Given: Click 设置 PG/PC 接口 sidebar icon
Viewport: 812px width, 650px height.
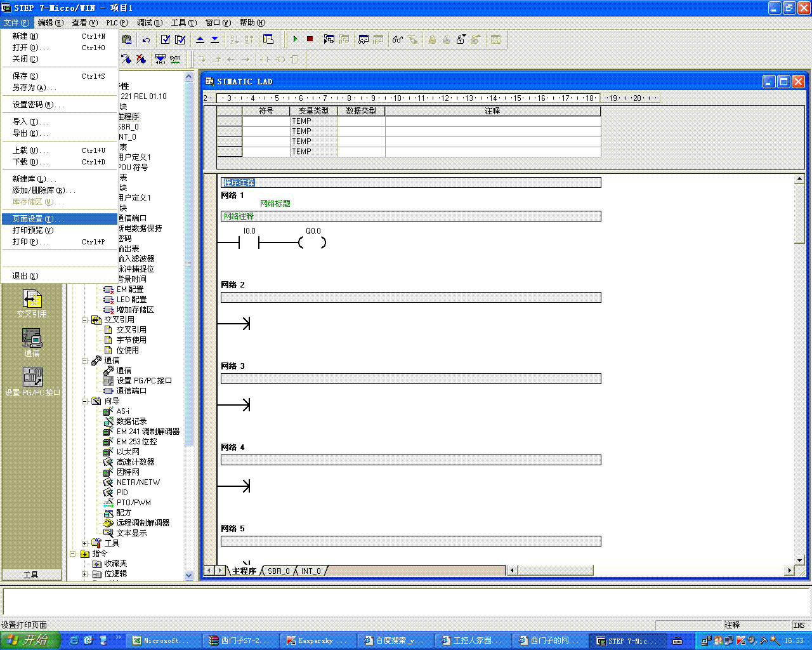Looking at the screenshot, I should click(32, 381).
